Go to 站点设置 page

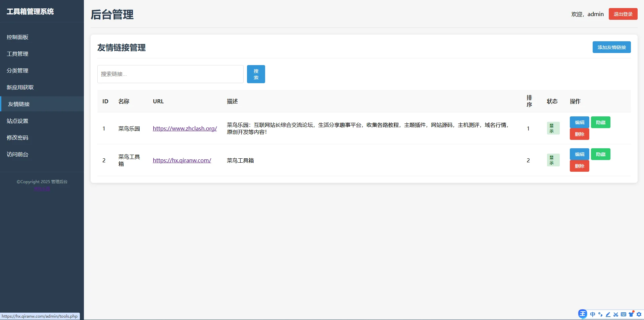[17, 121]
